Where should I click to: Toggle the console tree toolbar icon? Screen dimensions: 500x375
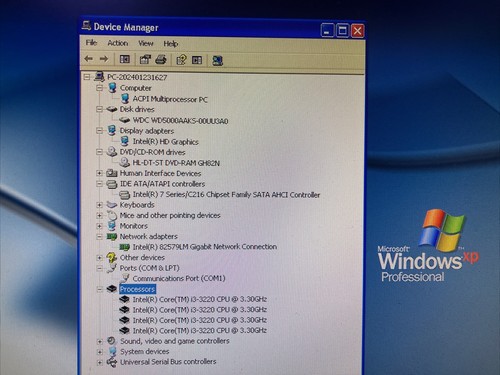(x=125, y=59)
